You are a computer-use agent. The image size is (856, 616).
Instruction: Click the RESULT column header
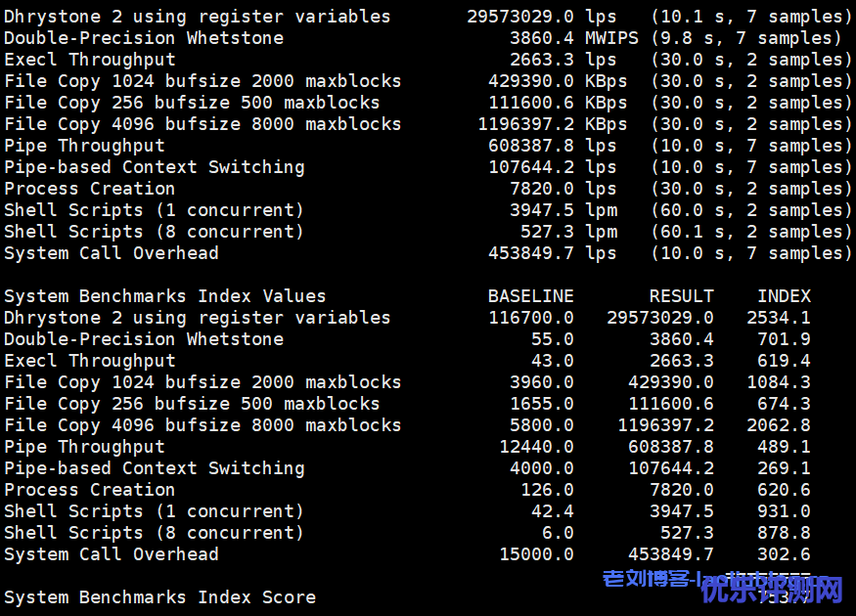click(681, 296)
